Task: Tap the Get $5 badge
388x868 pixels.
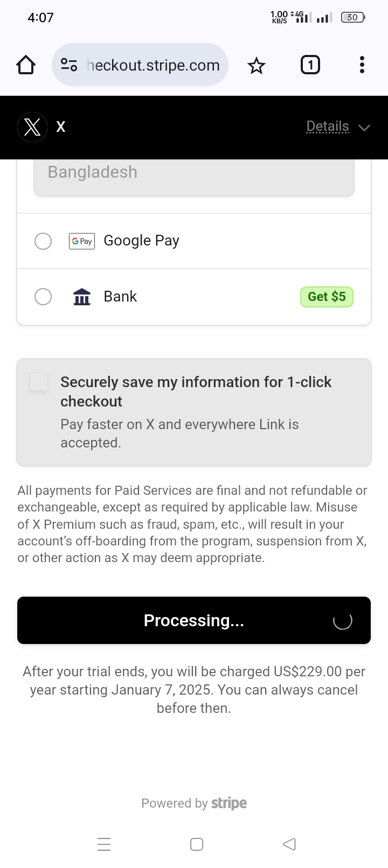Action: (x=327, y=297)
